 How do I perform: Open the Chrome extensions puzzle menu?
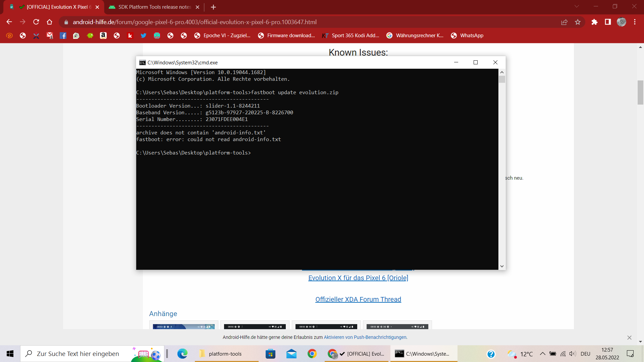[594, 22]
